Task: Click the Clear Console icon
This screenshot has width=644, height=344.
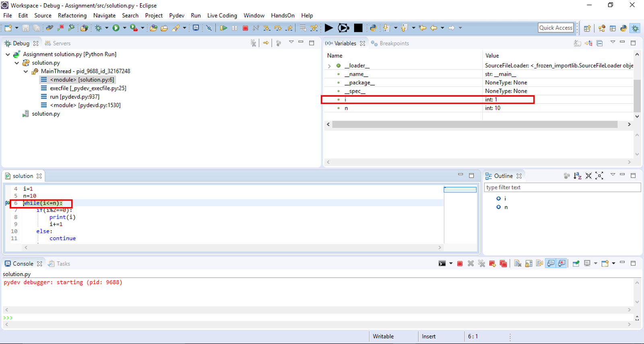Action: [518, 263]
